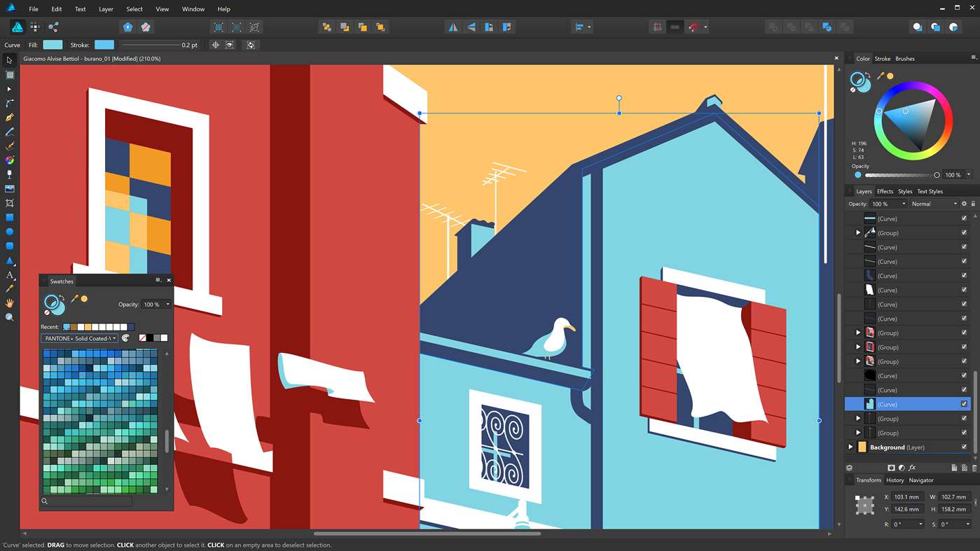The width and height of the screenshot is (980, 551).
Task: Click the Flip Horizontal toolbar icon
Action: [x=453, y=27]
